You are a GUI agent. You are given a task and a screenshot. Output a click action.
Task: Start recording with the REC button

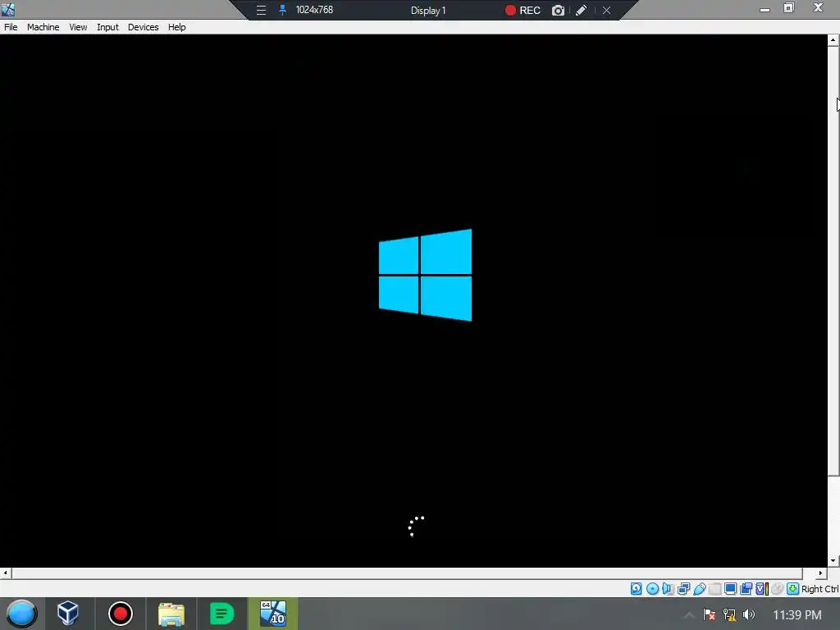click(523, 10)
